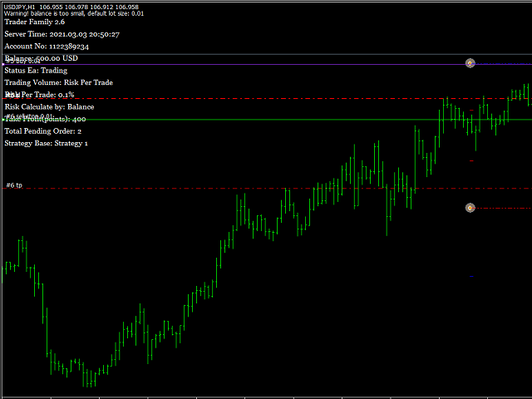Screen dimensions: 532x399
Task: Click the 'Risk Per Trade: 0.1%' value
Action: point(39,95)
